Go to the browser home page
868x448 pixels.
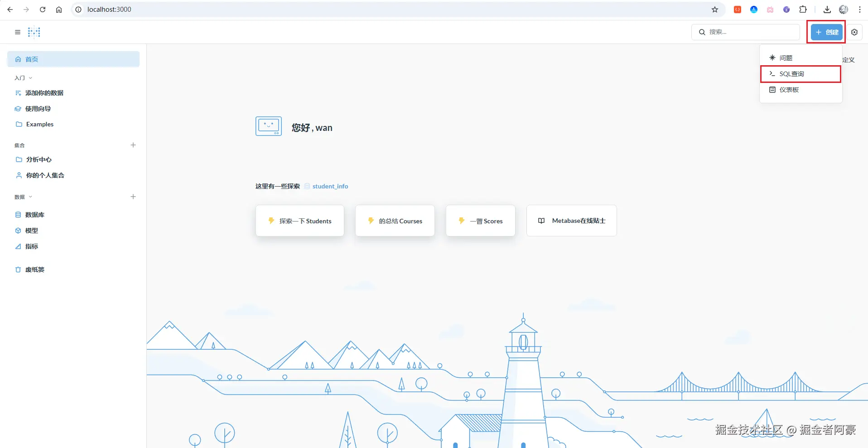pos(59,10)
